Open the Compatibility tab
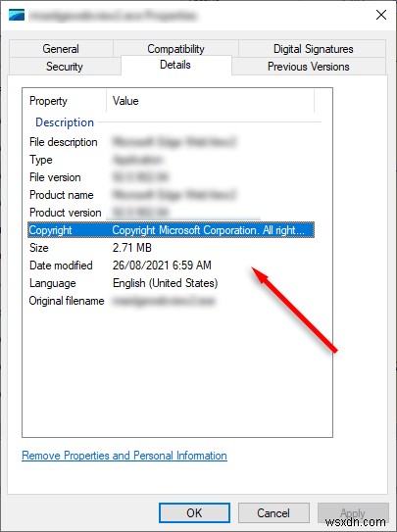 pyautogui.click(x=175, y=49)
